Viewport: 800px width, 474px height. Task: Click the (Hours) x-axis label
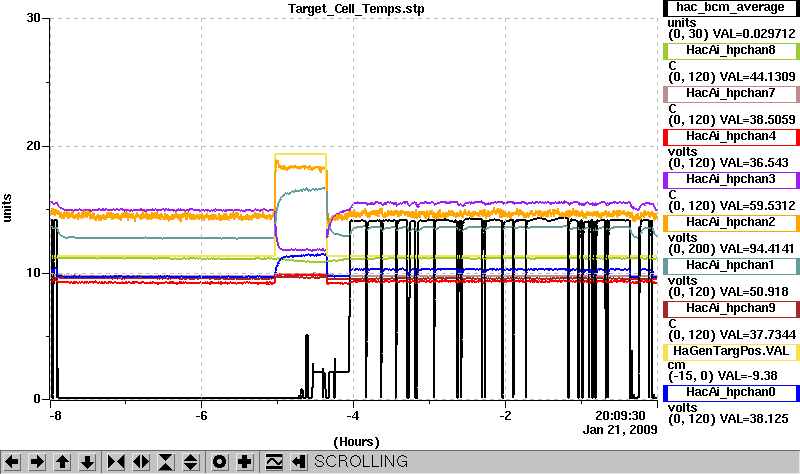(x=356, y=442)
